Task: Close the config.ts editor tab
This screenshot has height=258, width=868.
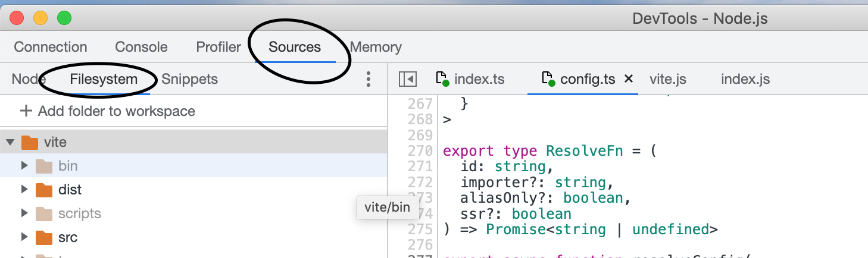Action: click(628, 79)
